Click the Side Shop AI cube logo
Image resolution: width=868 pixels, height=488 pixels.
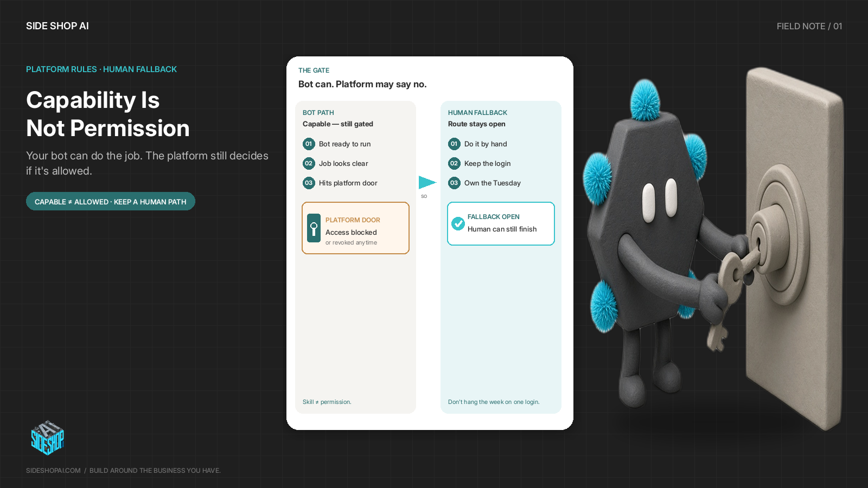(47, 438)
